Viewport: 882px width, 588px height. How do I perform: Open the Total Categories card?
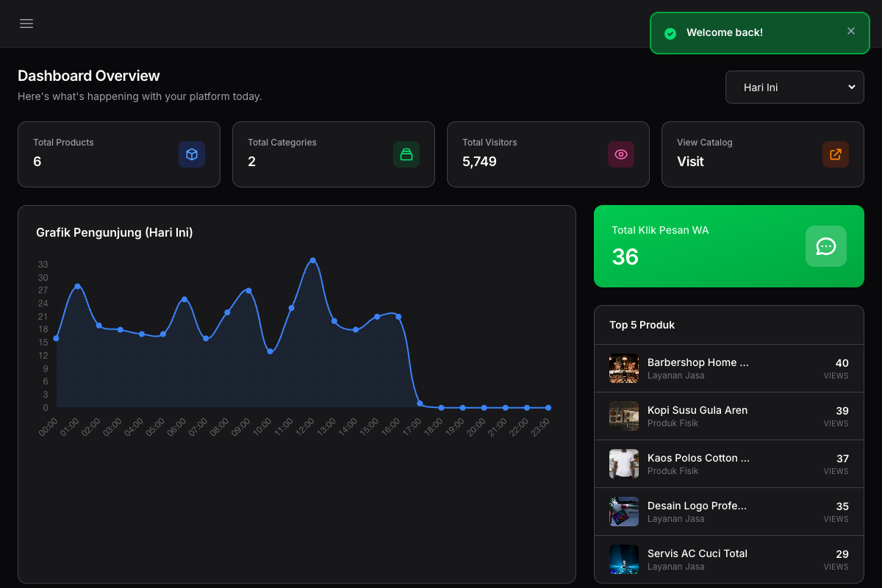pyautogui.click(x=334, y=154)
